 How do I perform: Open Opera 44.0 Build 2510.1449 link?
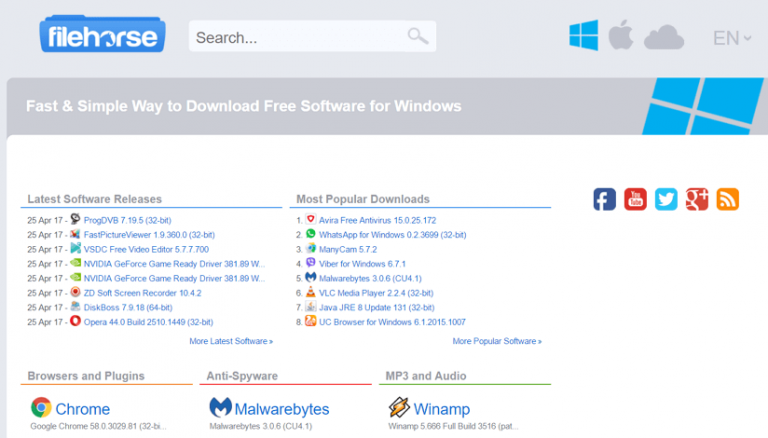point(148,322)
